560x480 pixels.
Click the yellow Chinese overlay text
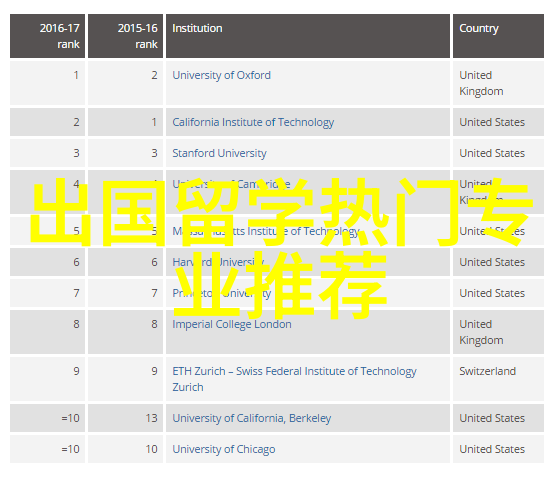tap(280, 248)
